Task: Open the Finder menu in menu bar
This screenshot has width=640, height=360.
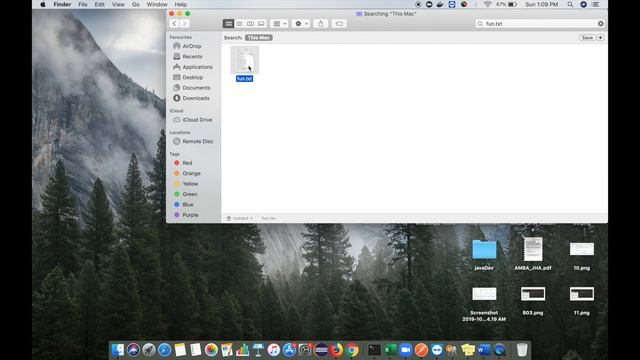Action: [62, 4]
